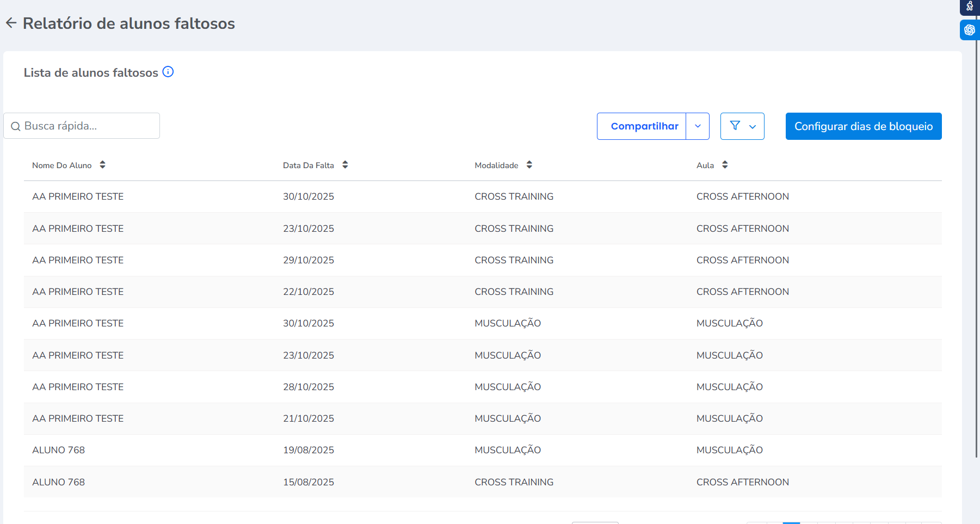The image size is (980, 524).
Task: Select the AA PRIMEIRO TESTE row dated 29/10/2025
Action: (x=308, y=260)
